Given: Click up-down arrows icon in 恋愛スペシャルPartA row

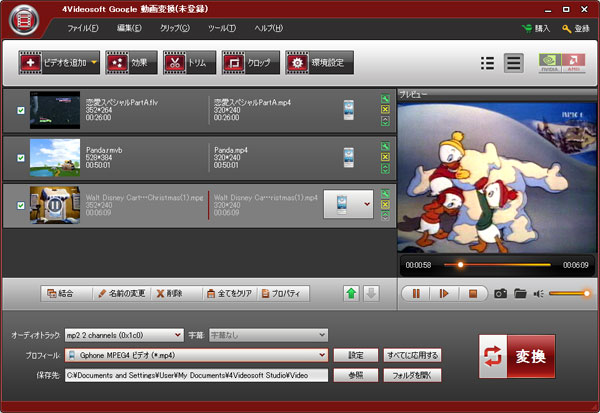Looking at the screenshot, I should click(x=385, y=121).
